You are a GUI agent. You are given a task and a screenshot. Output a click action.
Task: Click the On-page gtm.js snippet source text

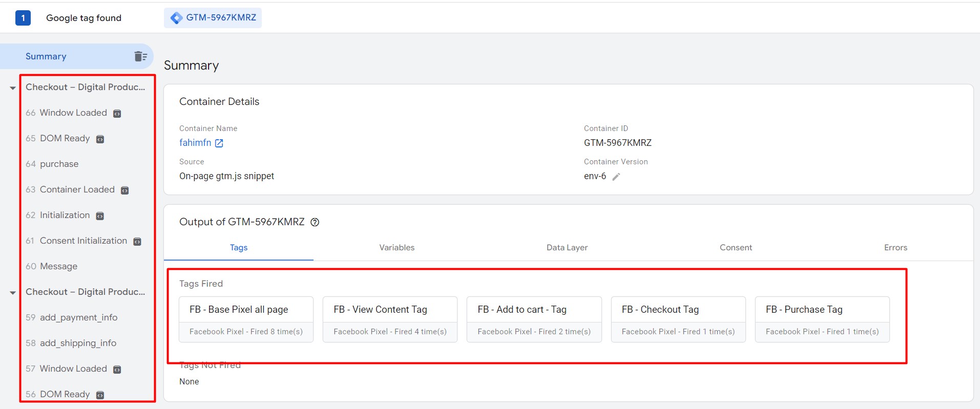(x=226, y=176)
